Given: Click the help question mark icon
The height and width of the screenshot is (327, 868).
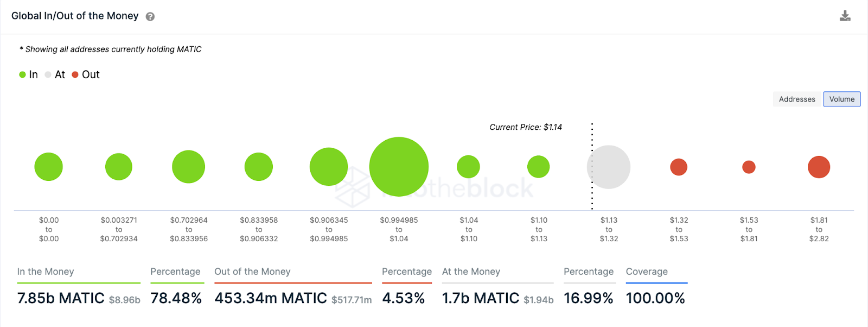Looking at the screenshot, I should click(150, 16).
